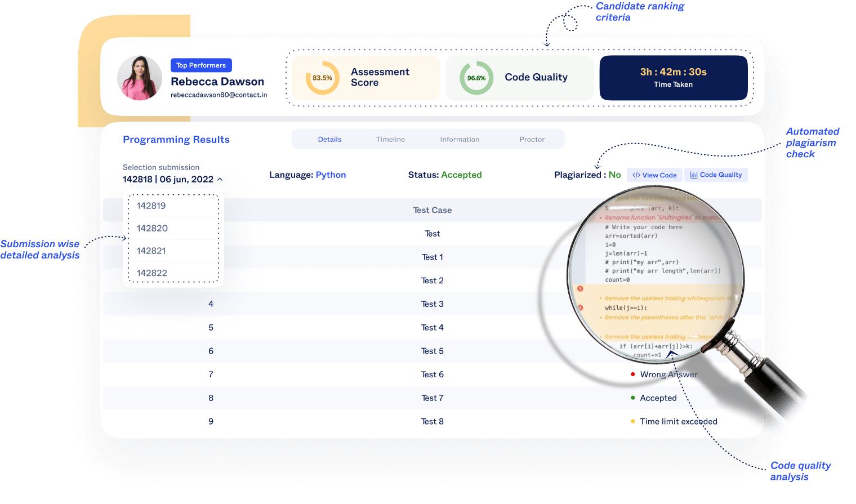Toggle the Plagiarized status indicator
Screen dimensions: 856x504
point(587,175)
